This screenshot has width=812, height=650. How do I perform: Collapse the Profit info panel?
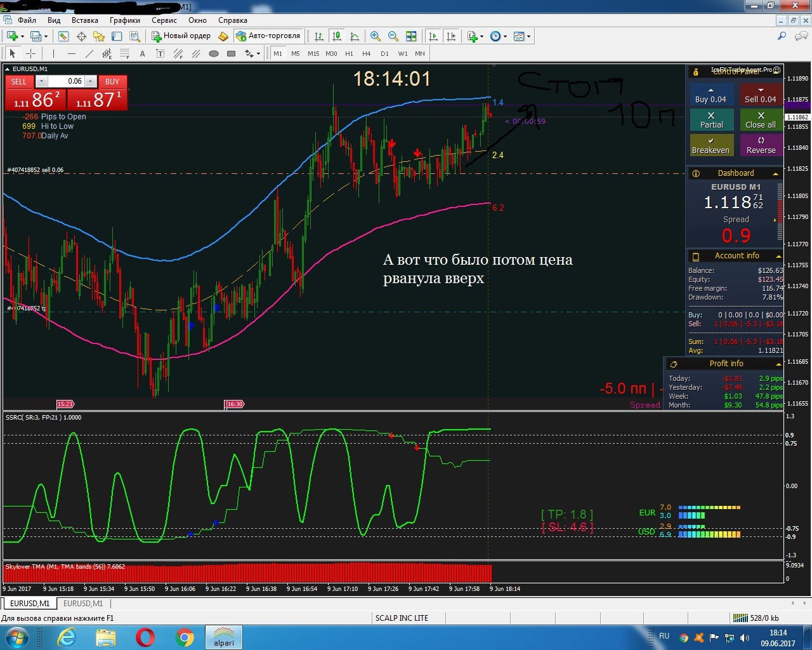click(778, 364)
